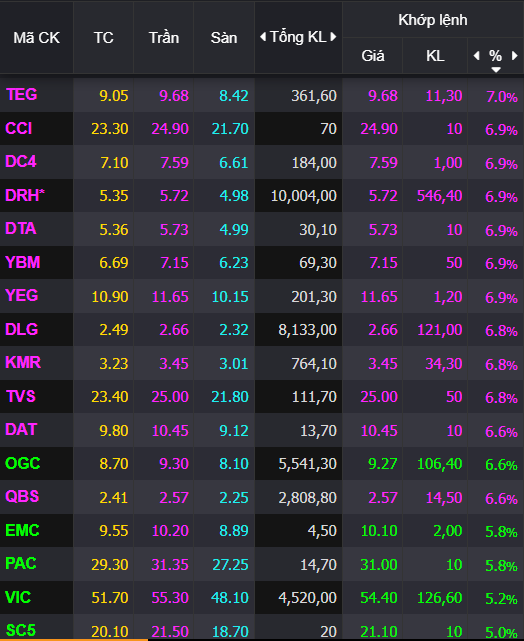Sort by Mã CK column header
Viewport: 524px width, 641px height.
point(36,38)
